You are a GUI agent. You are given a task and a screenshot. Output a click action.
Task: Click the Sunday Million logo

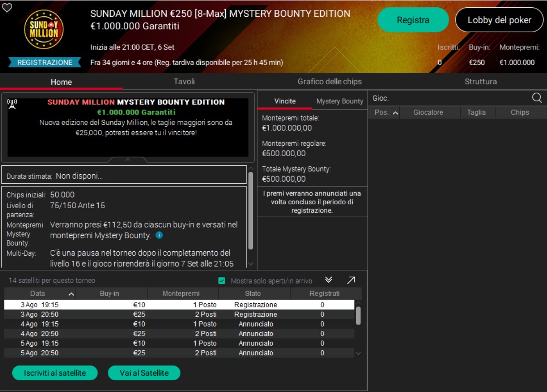point(44,29)
